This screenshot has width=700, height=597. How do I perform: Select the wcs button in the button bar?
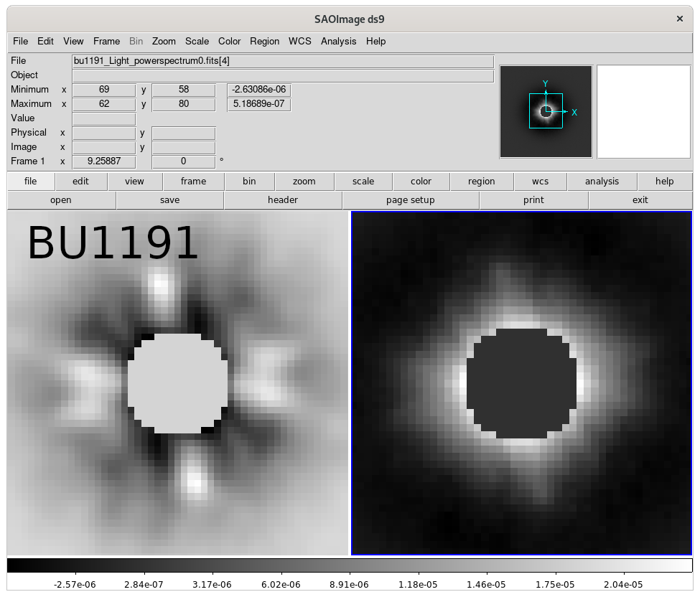[x=540, y=181]
